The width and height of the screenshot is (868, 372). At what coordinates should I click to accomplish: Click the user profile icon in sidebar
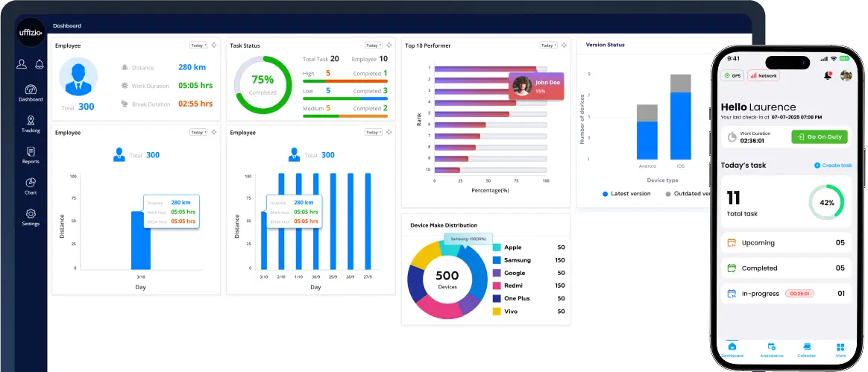[x=22, y=64]
